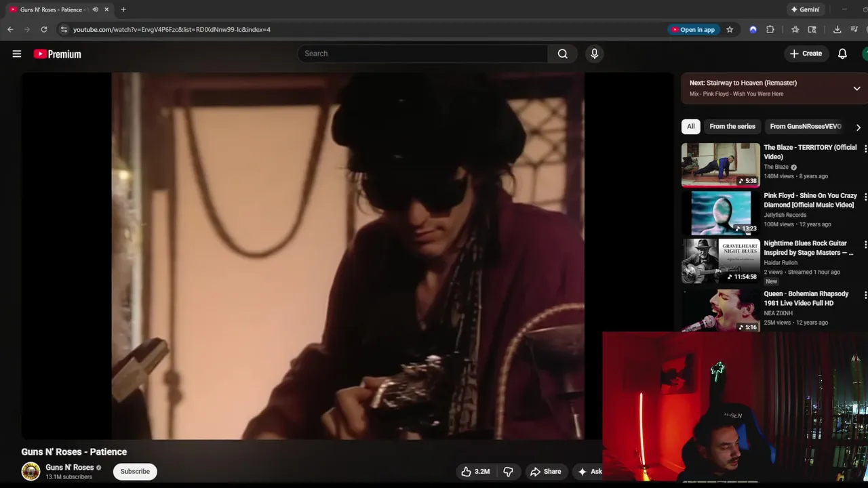Open a new browser tab
The width and height of the screenshot is (868, 488).
123,9
